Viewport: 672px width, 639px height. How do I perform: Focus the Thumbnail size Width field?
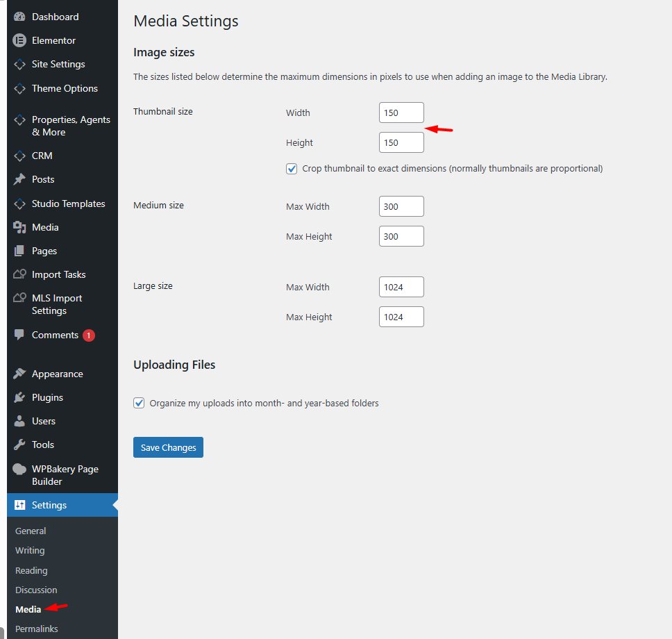point(401,113)
